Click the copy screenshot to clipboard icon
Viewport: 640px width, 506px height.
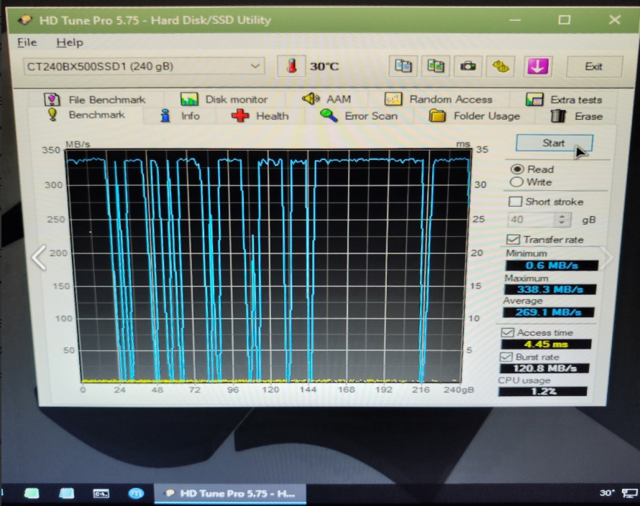[435, 66]
